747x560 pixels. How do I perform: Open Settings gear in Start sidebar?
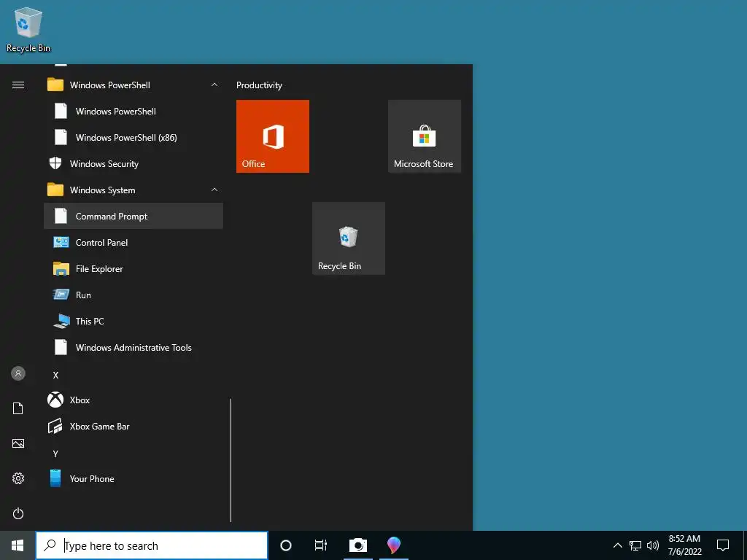[18, 478]
